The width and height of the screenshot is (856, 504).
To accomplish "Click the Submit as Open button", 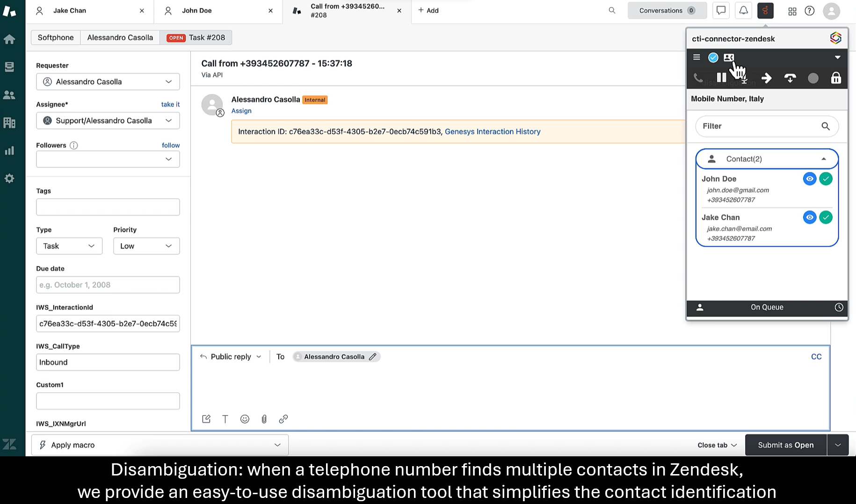I will pyautogui.click(x=785, y=445).
